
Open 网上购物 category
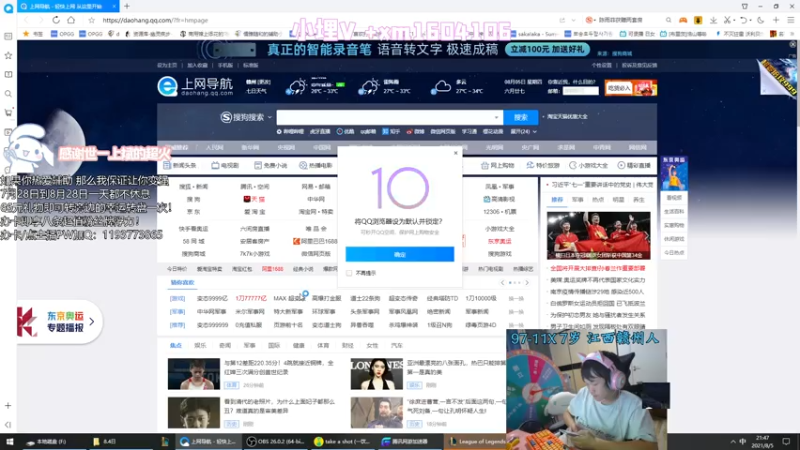coord(497,165)
